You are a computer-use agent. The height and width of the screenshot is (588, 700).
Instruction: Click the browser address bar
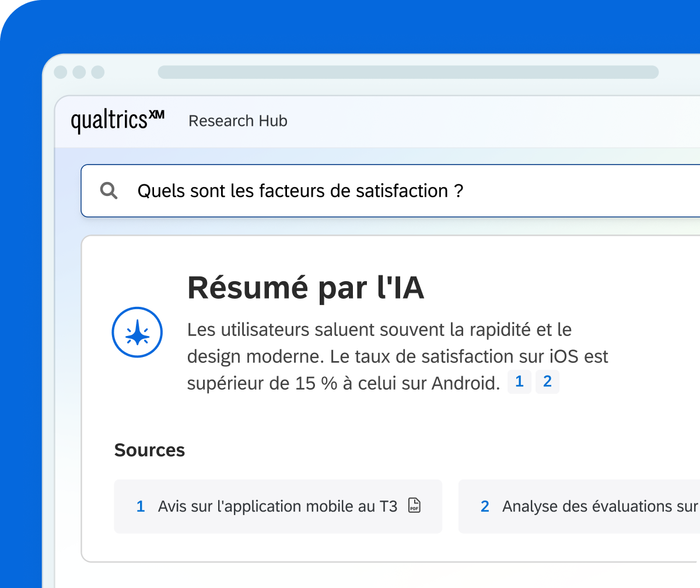408,72
